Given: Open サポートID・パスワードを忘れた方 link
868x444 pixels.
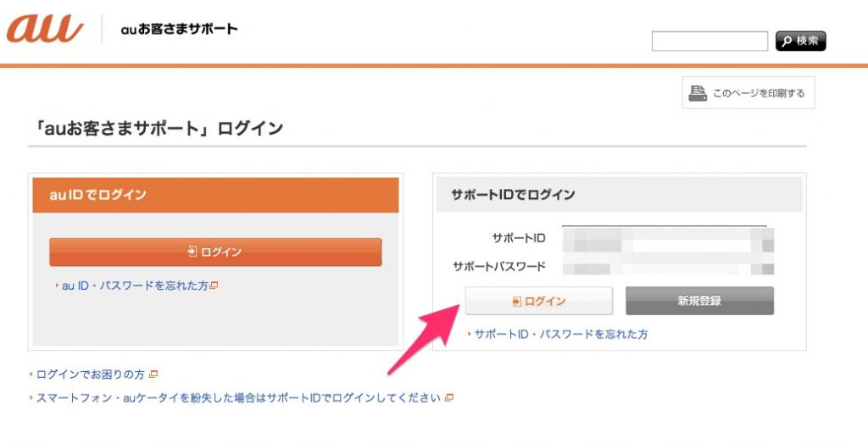Looking at the screenshot, I should coord(561,334).
